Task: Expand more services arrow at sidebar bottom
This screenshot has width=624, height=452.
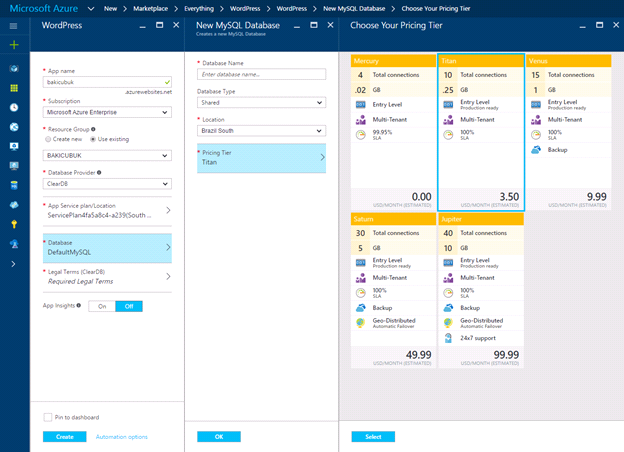Action: (x=14, y=264)
